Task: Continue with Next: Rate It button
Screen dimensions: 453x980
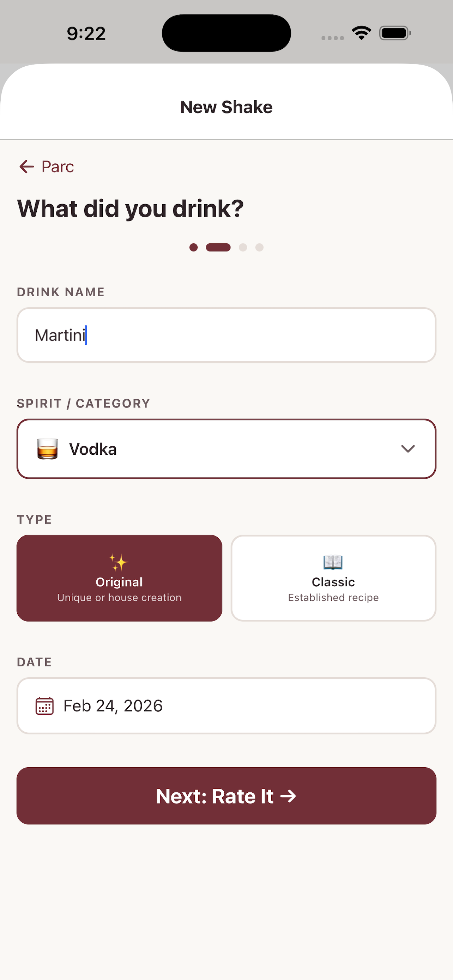Action: (226, 796)
